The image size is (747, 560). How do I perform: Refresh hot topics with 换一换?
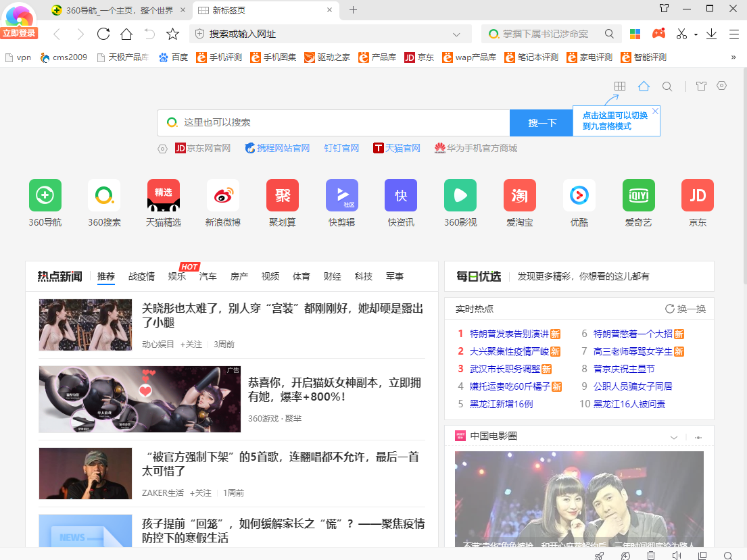coord(685,309)
